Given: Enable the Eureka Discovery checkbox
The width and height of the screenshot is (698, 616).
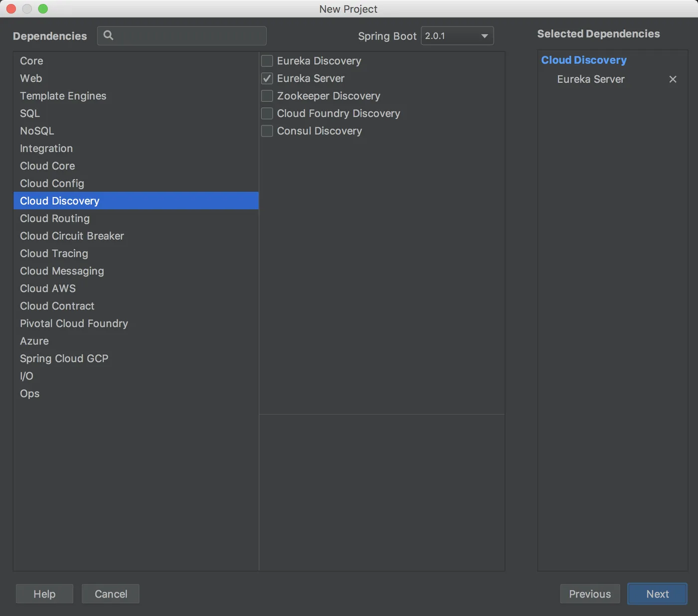Looking at the screenshot, I should (x=267, y=61).
